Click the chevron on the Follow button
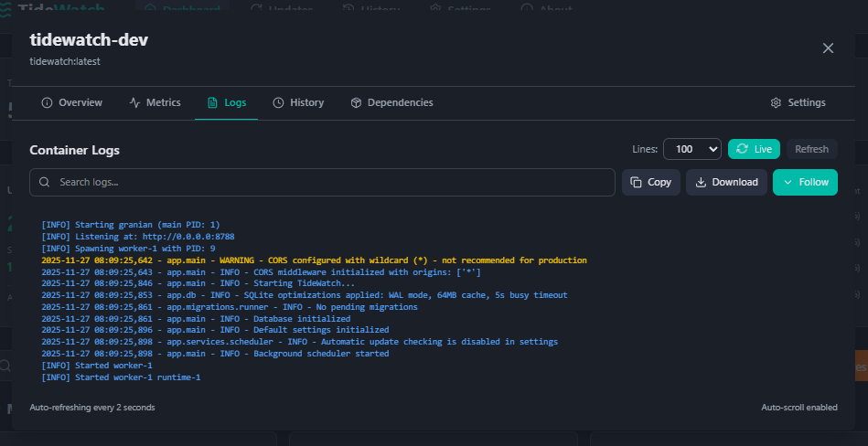Screen dimensions: 868x446 click(x=788, y=182)
